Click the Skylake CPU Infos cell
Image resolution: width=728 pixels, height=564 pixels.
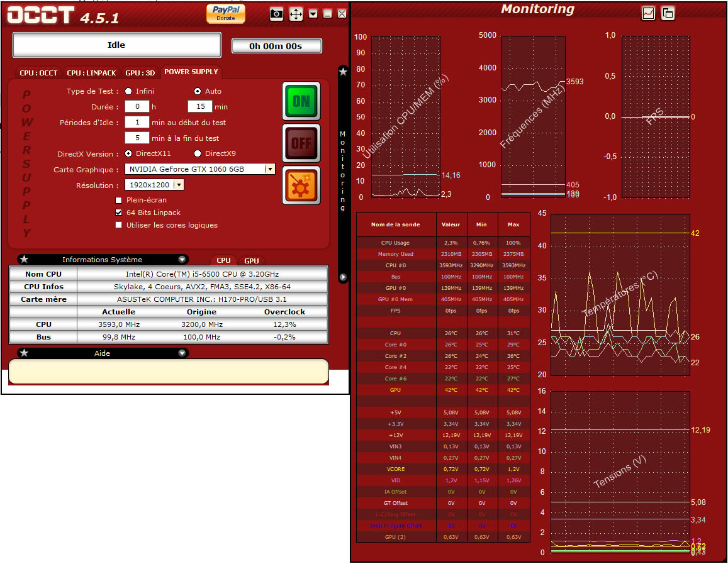coord(203,287)
